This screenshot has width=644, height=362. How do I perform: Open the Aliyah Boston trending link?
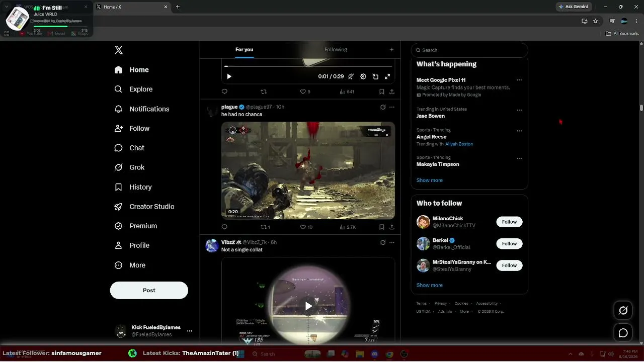[459, 144]
